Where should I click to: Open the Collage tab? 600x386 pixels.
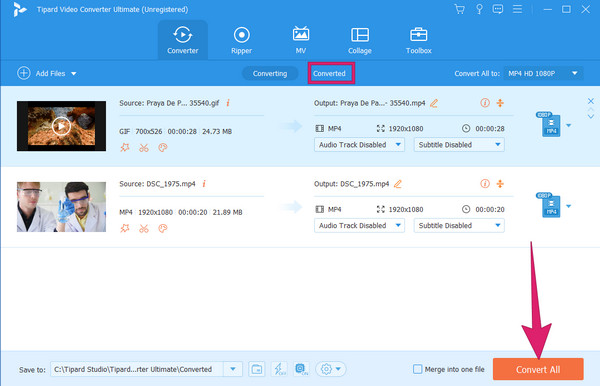360,40
